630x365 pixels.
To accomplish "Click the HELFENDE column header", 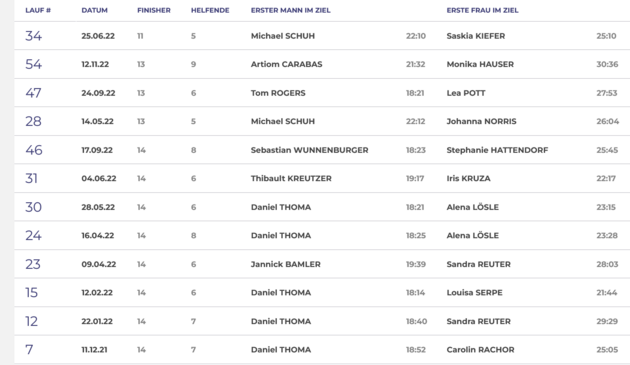I will point(210,10).
